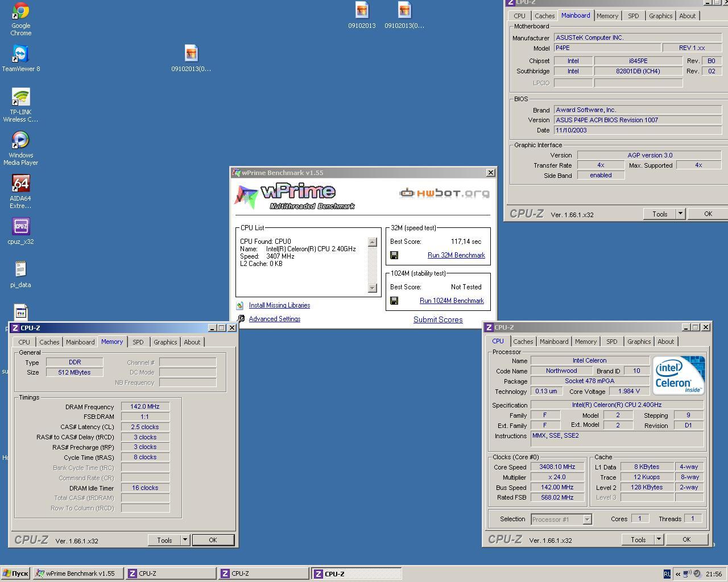Click Core Voltage 1.984 V value
The width and height of the screenshot is (728, 582).
click(x=628, y=390)
